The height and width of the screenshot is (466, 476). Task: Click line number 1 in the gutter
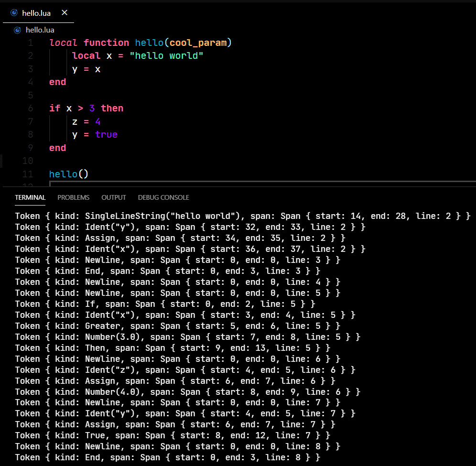tap(31, 43)
